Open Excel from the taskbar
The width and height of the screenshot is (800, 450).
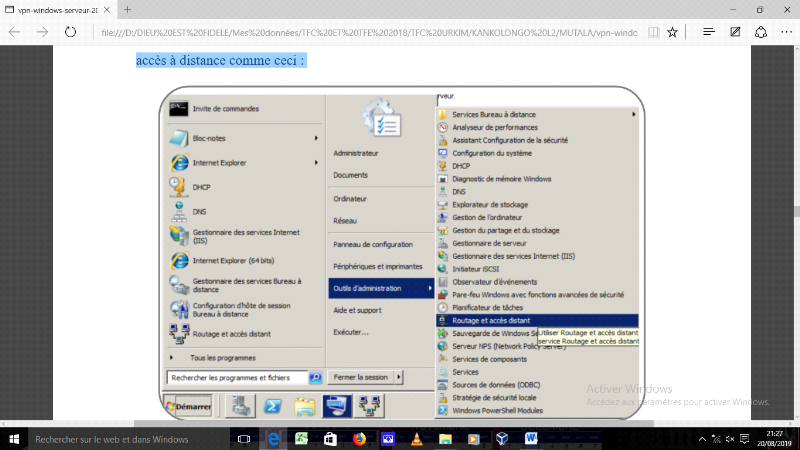[302, 439]
